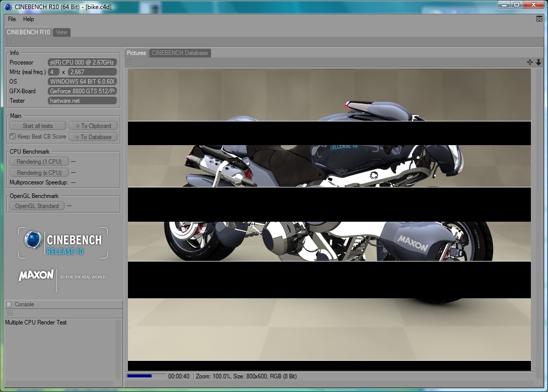The image size is (548, 392).
Task: Switch to the CINEBENCH R10 tab
Action: point(28,32)
